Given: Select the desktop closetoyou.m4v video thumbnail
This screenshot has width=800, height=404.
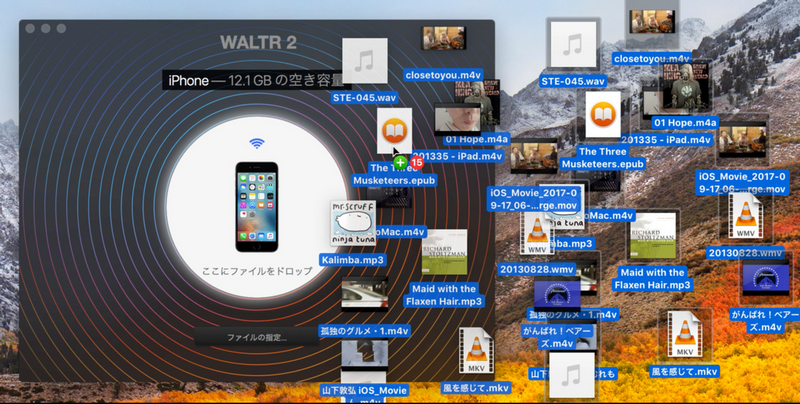Looking at the screenshot, I should [x=652, y=21].
